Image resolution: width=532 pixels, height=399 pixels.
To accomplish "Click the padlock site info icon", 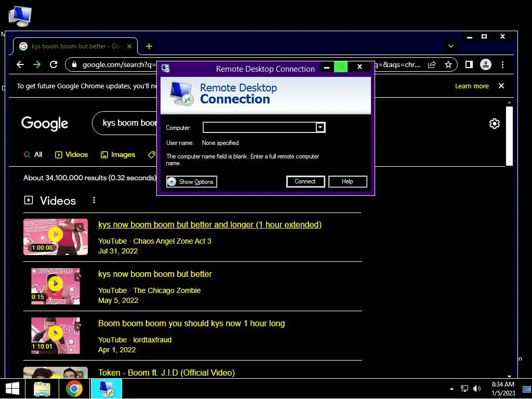I will tap(74, 64).
